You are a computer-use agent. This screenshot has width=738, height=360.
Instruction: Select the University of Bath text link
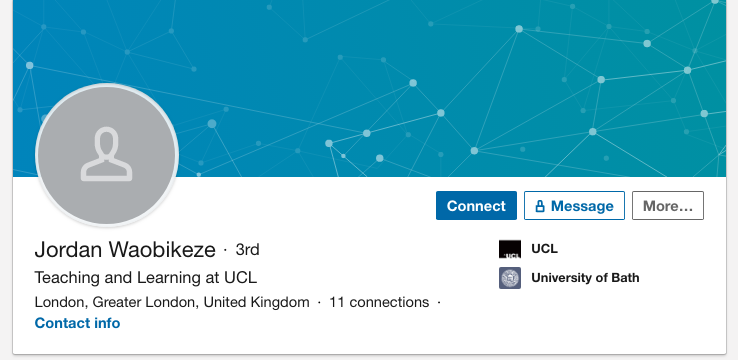[585, 278]
